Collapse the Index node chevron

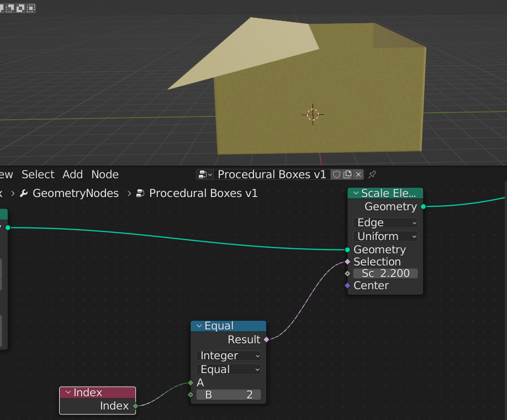click(68, 392)
